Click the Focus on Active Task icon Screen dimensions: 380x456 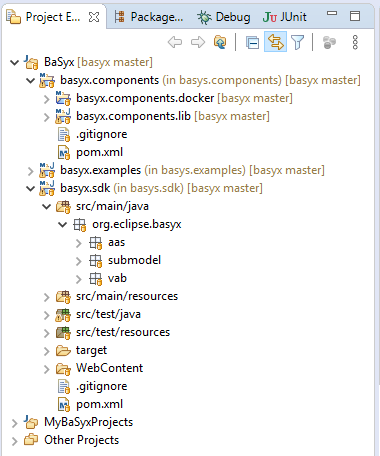pyautogui.click(x=329, y=43)
